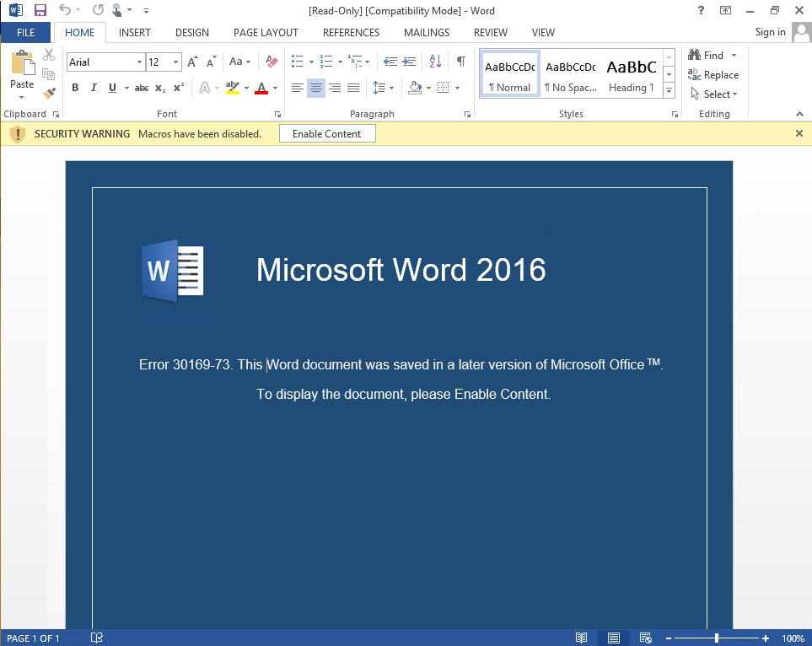Click the Copy icon

(x=49, y=74)
